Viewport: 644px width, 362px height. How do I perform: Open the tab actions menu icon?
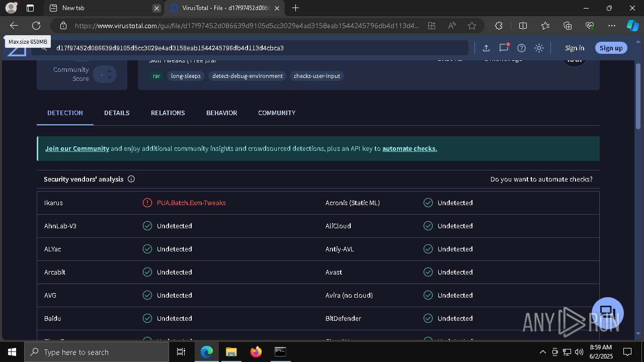coord(30,8)
